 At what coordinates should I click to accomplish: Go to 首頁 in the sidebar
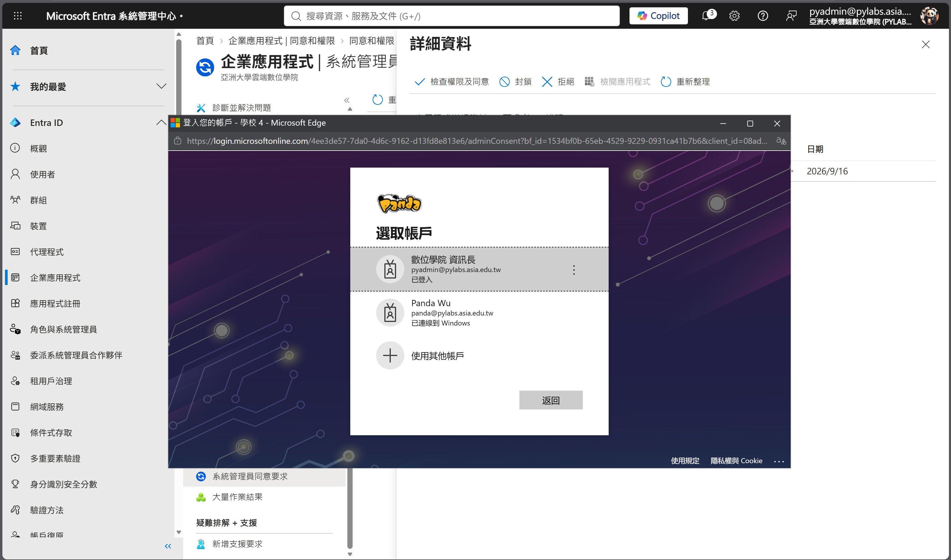coord(39,50)
